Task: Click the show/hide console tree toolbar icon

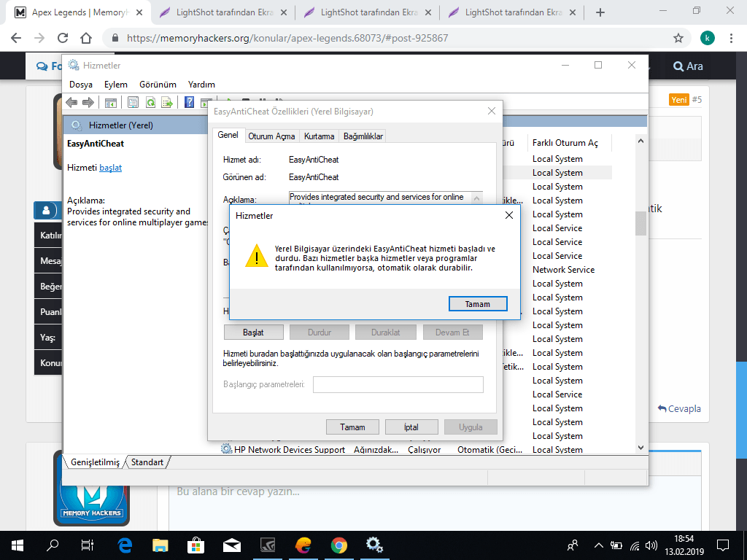Action: (x=111, y=102)
